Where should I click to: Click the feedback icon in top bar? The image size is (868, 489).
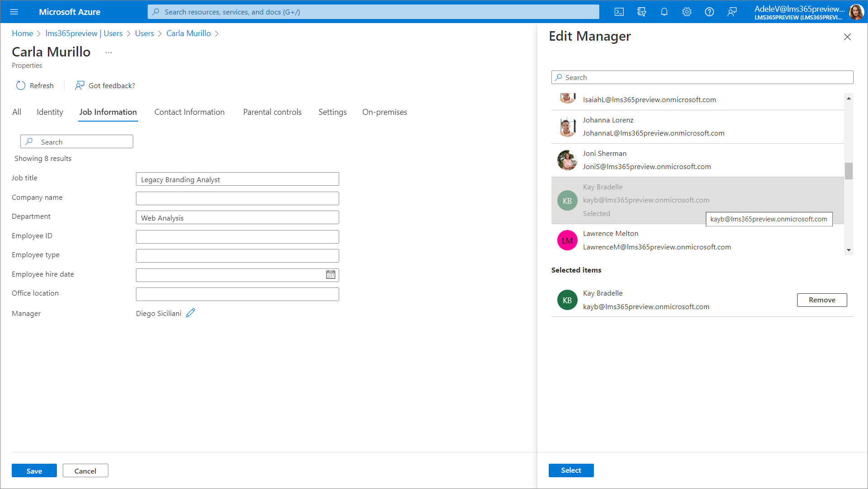(x=732, y=12)
